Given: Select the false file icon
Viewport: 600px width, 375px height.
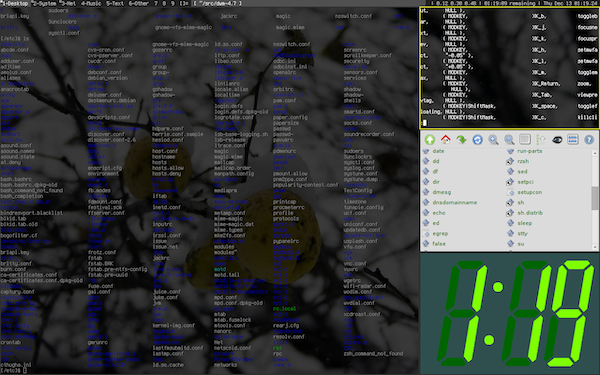Looking at the screenshot, I should (x=426, y=244).
